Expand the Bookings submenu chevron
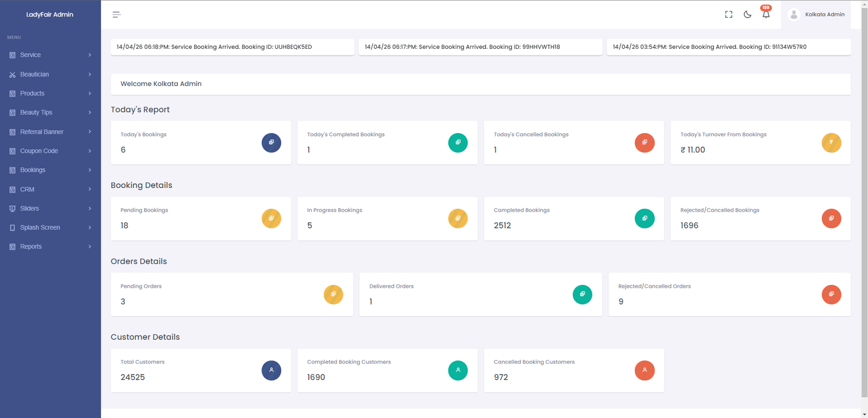 click(90, 170)
